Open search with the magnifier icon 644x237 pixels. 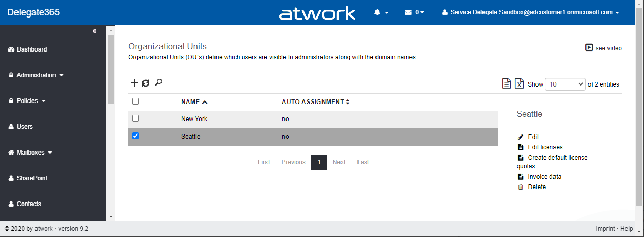(158, 82)
